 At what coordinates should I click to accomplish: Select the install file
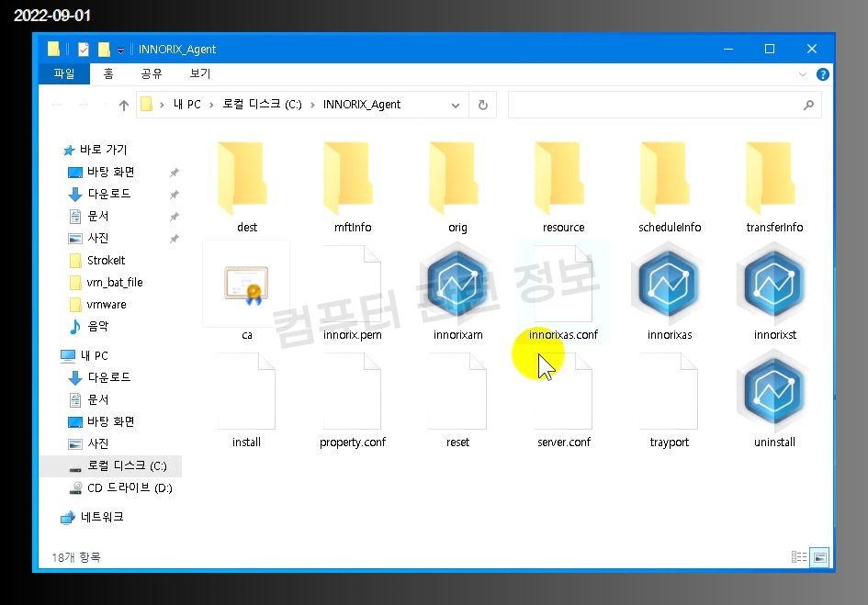tap(246, 400)
